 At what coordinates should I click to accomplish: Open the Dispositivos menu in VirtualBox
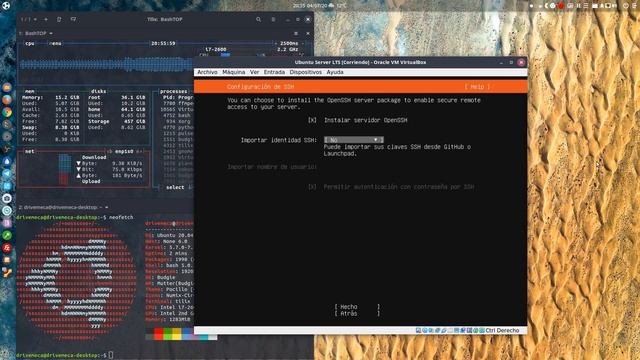point(306,72)
